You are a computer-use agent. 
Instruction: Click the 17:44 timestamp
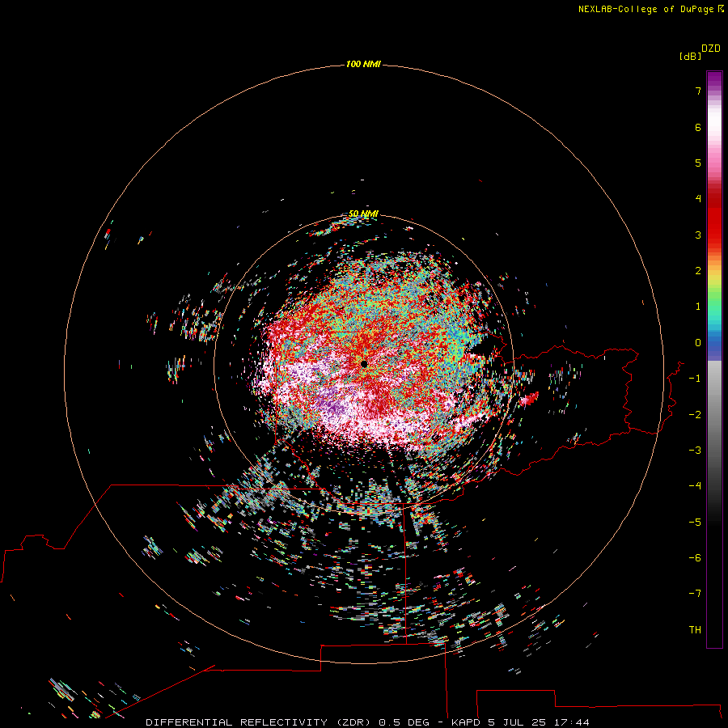tap(572, 722)
